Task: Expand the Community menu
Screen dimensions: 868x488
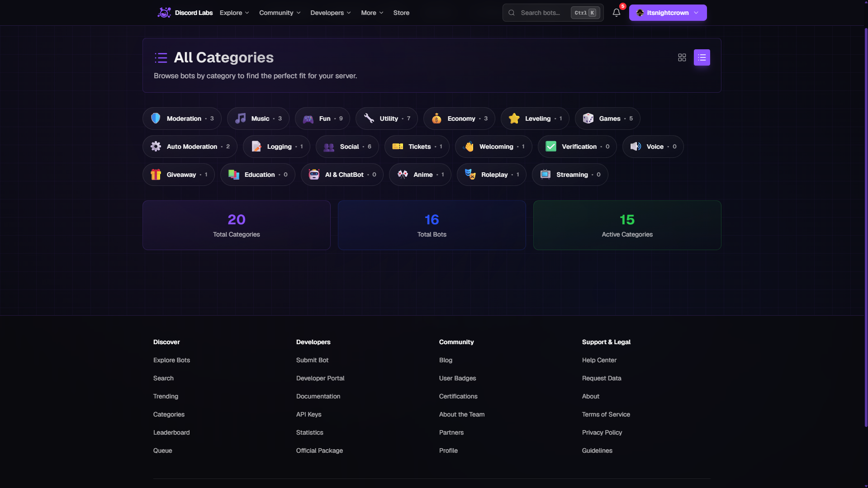Action: point(280,13)
